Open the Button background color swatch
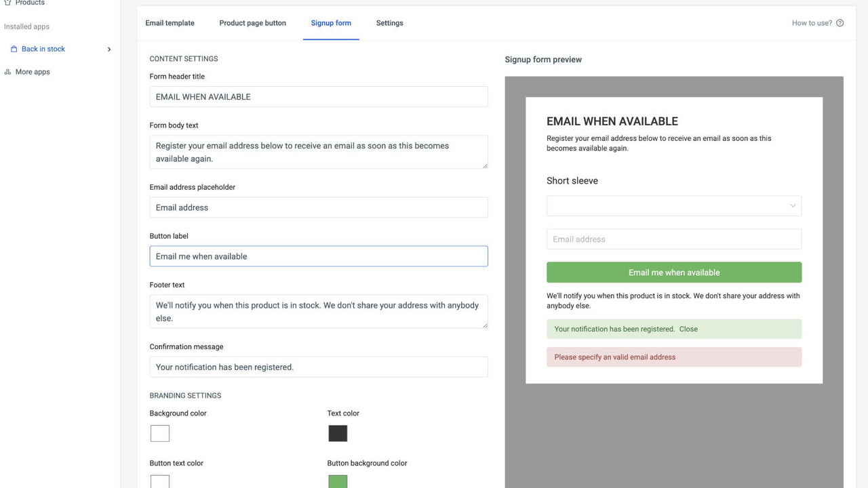This screenshot has height=488, width=868. pos(337,481)
